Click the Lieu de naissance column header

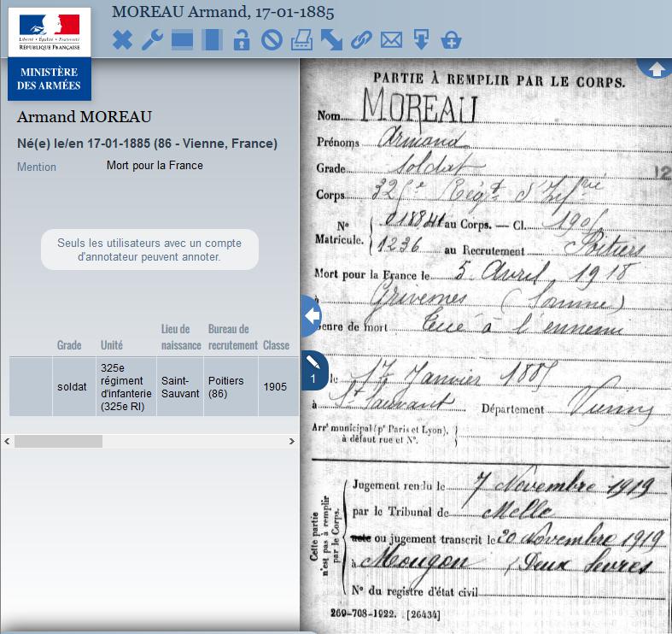pos(181,338)
